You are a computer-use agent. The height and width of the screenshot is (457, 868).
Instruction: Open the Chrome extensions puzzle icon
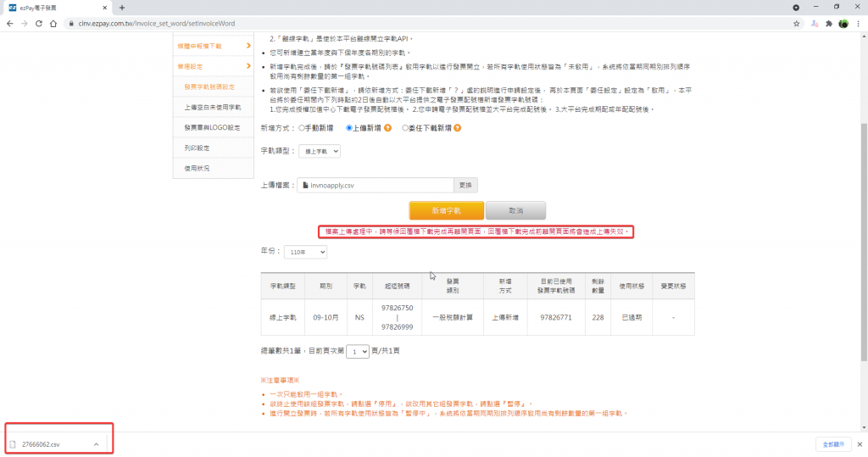(829, 24)
